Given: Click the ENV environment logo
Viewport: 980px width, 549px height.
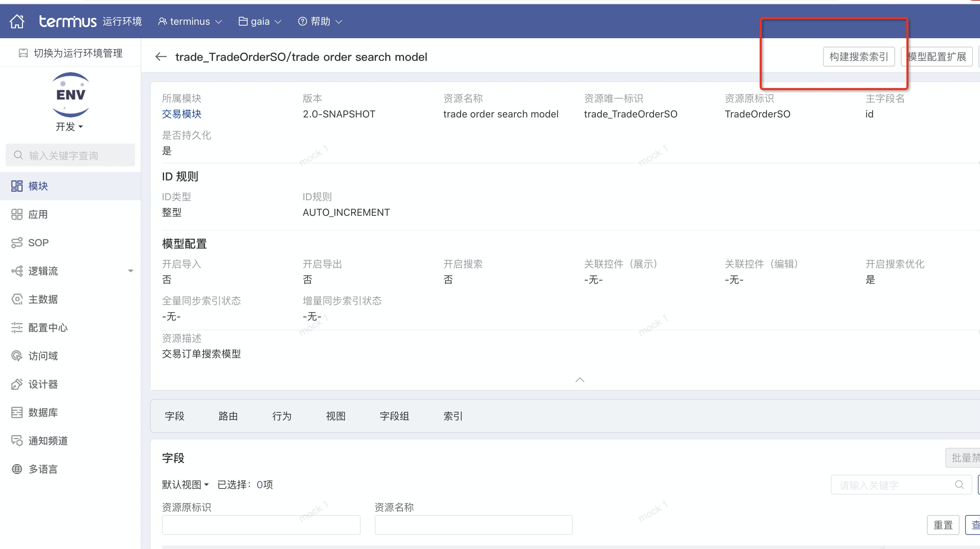Looking at the screenshot, I should [x=71, y=94].
